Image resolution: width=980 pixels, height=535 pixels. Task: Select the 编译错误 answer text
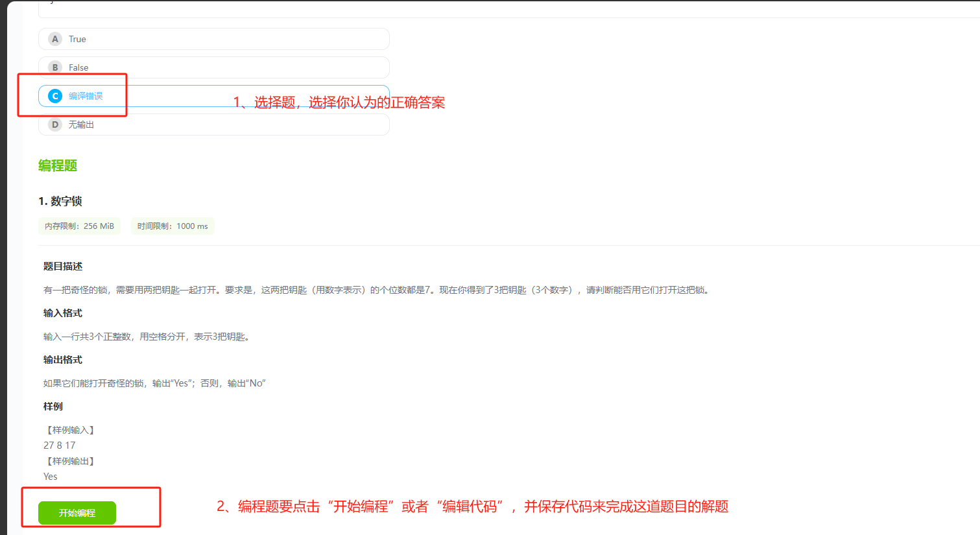coord(86,96)
